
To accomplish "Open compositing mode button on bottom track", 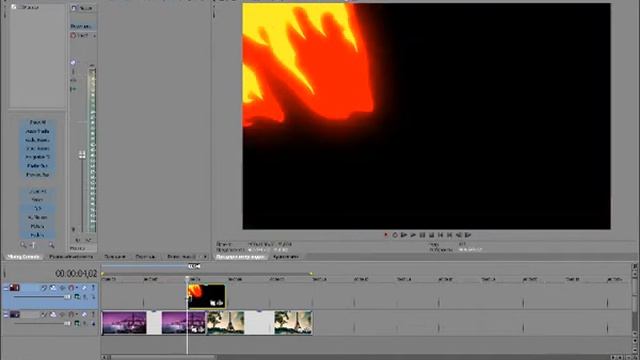I will tap(77, 323).
